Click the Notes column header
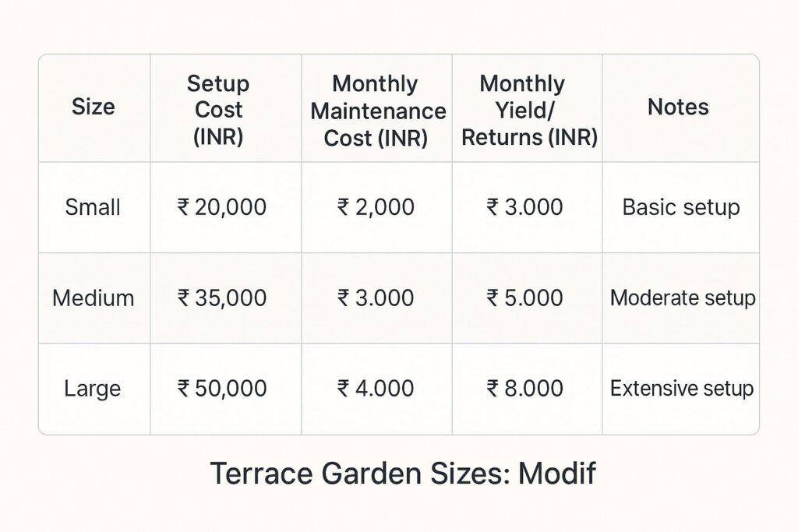Screen dimensions: 798x532 678,107
